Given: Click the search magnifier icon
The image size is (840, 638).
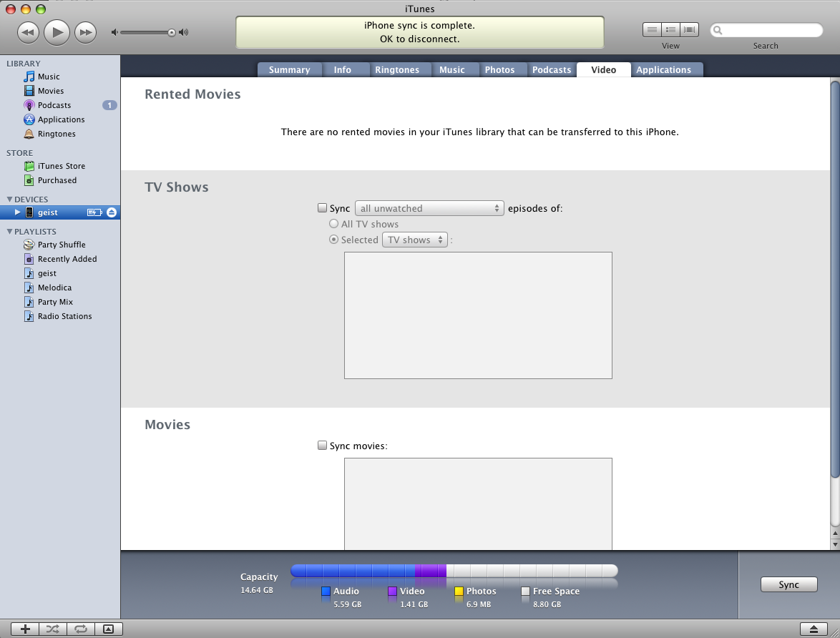Looking at the screenshot, I should pos(718,31).
